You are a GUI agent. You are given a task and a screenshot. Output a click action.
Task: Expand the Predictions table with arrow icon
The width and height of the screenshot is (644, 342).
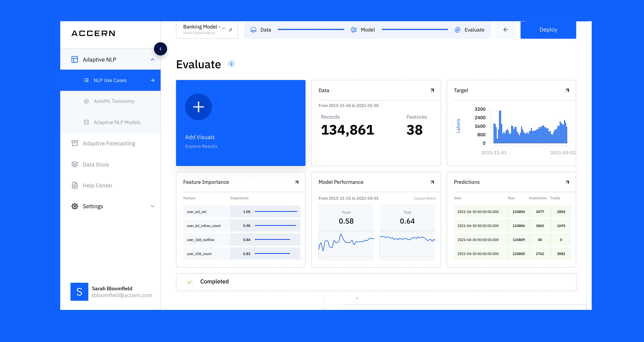(x=567, y=182)
